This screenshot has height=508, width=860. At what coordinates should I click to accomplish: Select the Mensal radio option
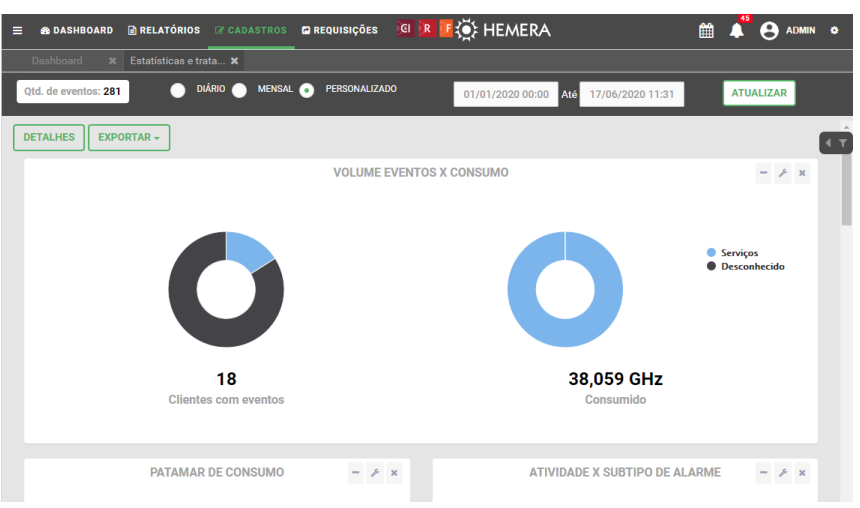click(x=240, y=90)
